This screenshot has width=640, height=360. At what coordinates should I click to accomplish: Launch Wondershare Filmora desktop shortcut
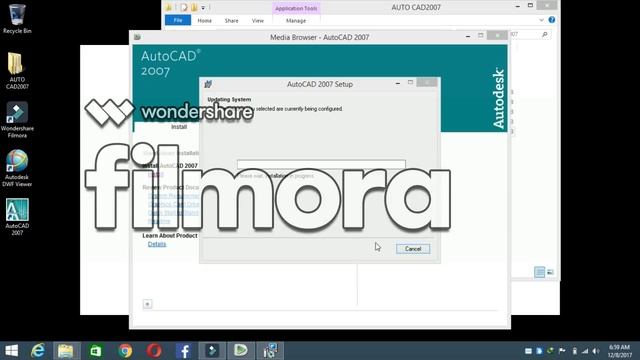[x=17, y=120]
